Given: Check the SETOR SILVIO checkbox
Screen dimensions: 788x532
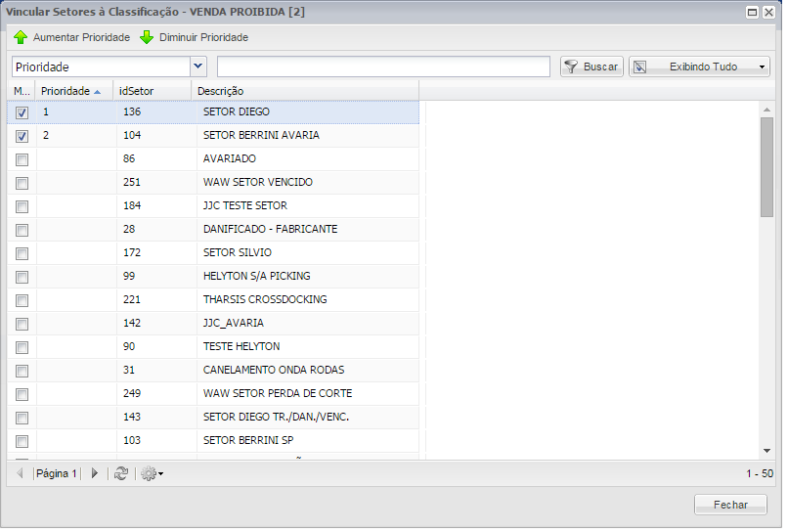Looking at the screenshot, I should point(22,253).
